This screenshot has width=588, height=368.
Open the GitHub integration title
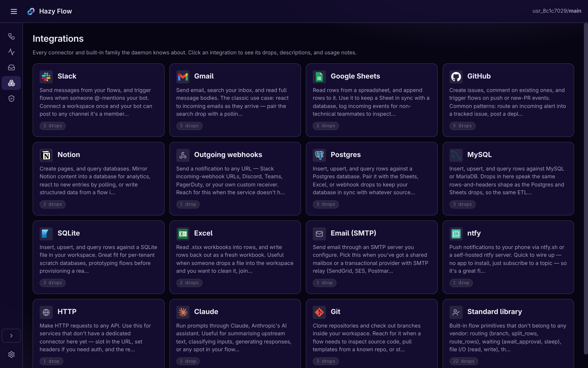(x=479, y=76)
